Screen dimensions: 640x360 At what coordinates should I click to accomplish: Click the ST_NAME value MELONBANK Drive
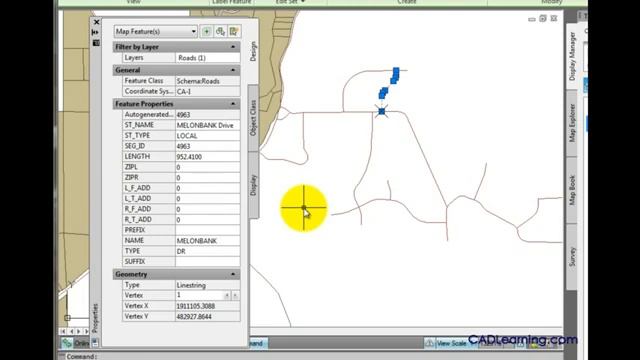point(207,125)
